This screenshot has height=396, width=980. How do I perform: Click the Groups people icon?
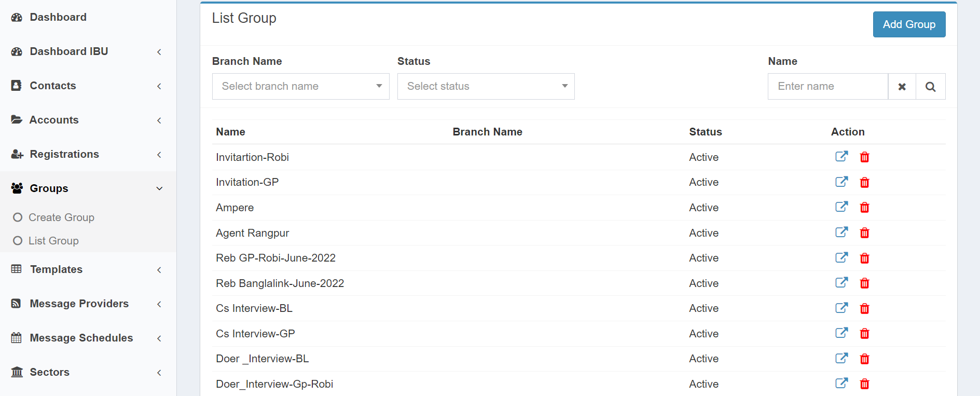(17, 188)
